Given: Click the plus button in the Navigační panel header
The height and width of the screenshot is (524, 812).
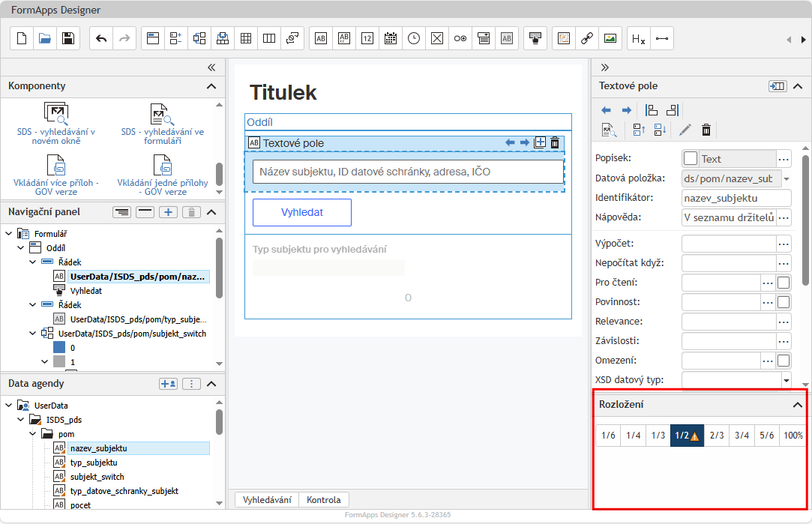Looking at the screenshot, I should 168,212.
